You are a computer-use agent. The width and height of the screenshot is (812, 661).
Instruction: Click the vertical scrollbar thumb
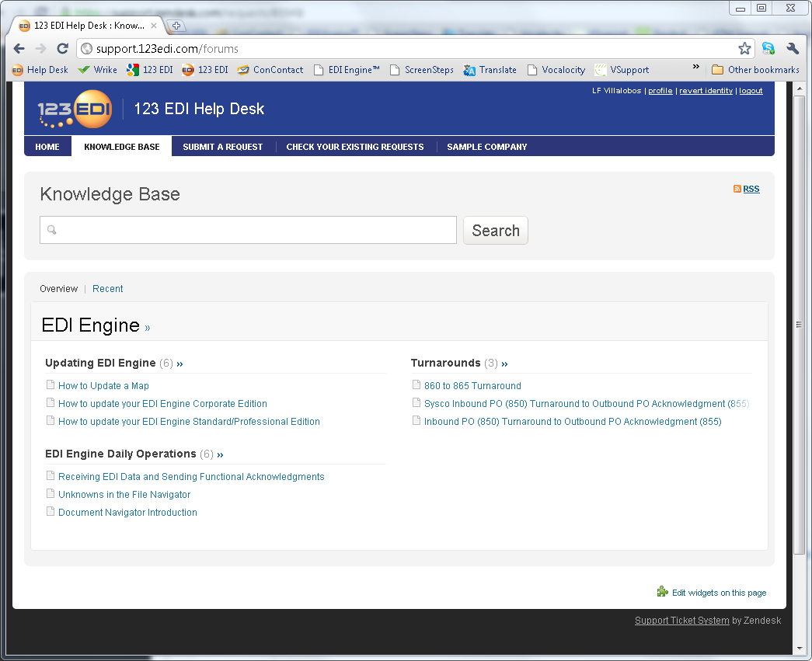pyautogui.click(x=799, y=325)
